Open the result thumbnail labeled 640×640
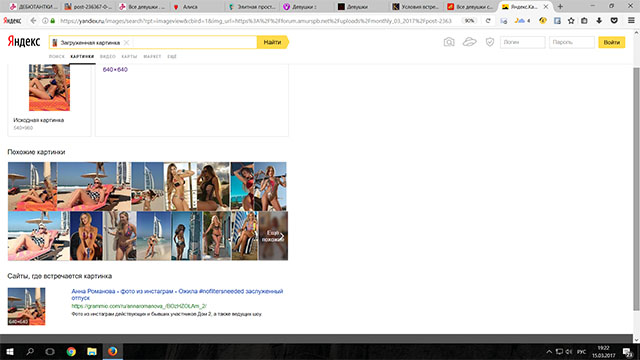The height and width of the screenshot is (360, 640). (x=27, y=306)
